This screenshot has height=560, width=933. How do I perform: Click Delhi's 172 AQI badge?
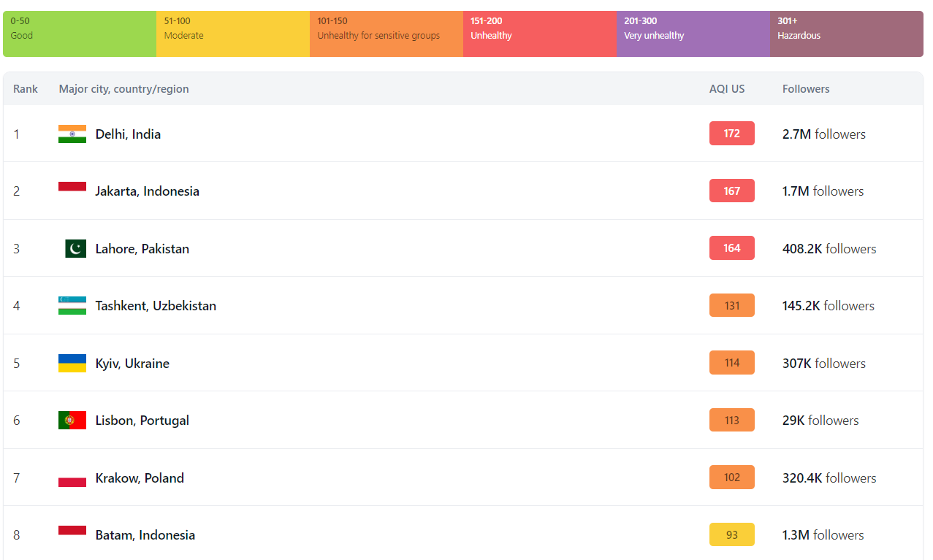click(x=731, y=134)
